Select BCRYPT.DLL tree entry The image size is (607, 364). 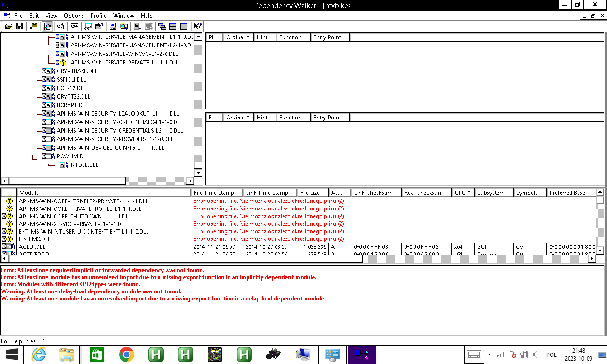click(x=73, y=105)
